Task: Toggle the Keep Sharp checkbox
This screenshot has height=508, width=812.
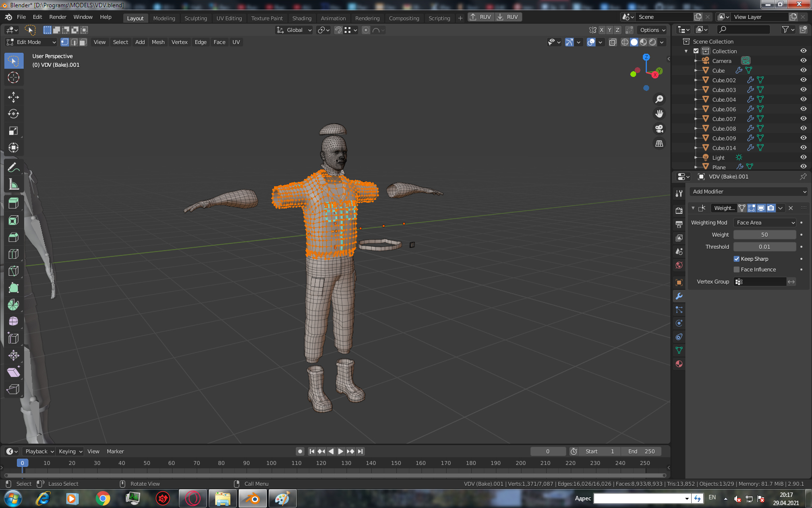Action: [737, 259]
